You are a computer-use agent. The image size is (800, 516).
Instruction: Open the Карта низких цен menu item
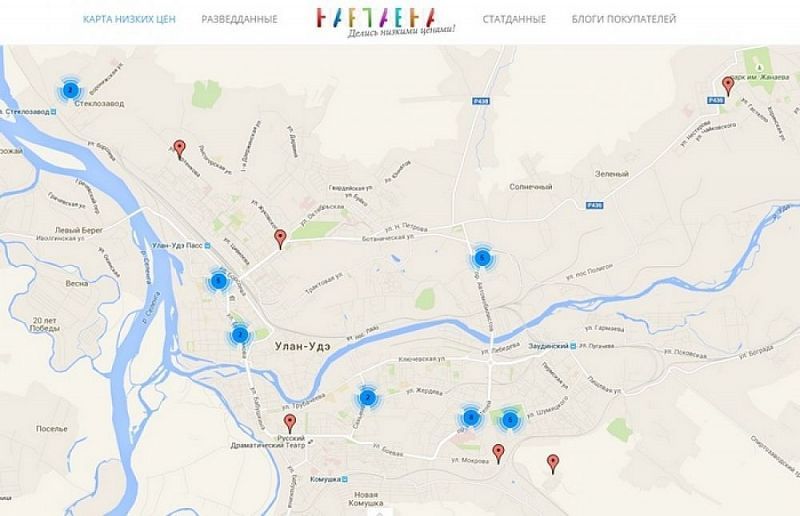(129, 19)
